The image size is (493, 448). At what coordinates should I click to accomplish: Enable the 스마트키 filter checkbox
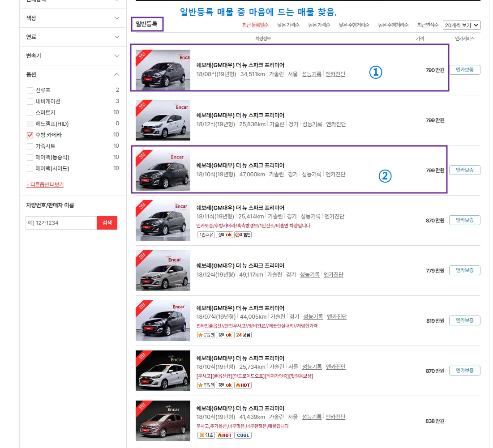(30, 113)
